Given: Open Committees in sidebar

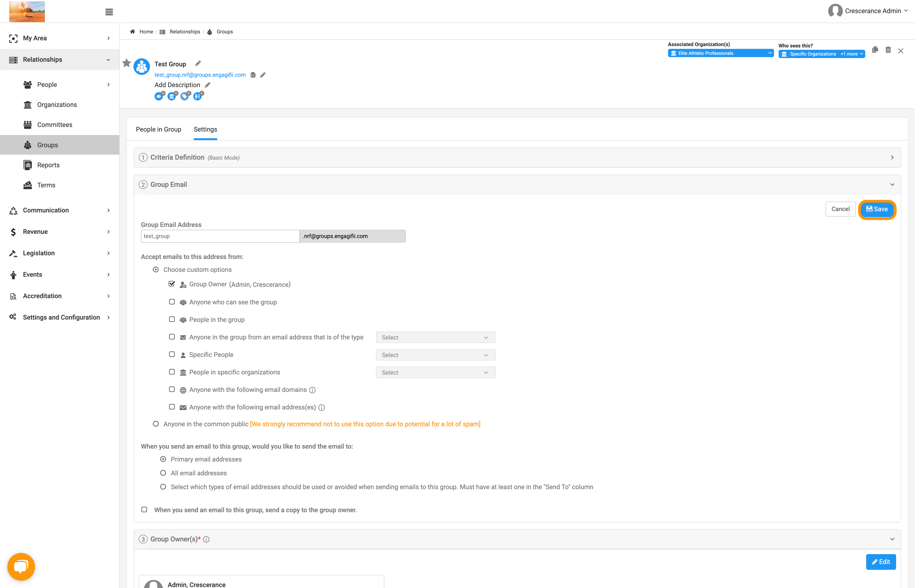Looking at the screenshot, I should [55, 124].
